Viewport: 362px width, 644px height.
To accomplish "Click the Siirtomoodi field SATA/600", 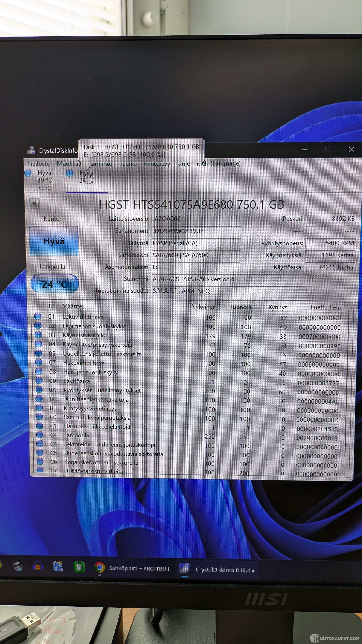I will [196, 255].
